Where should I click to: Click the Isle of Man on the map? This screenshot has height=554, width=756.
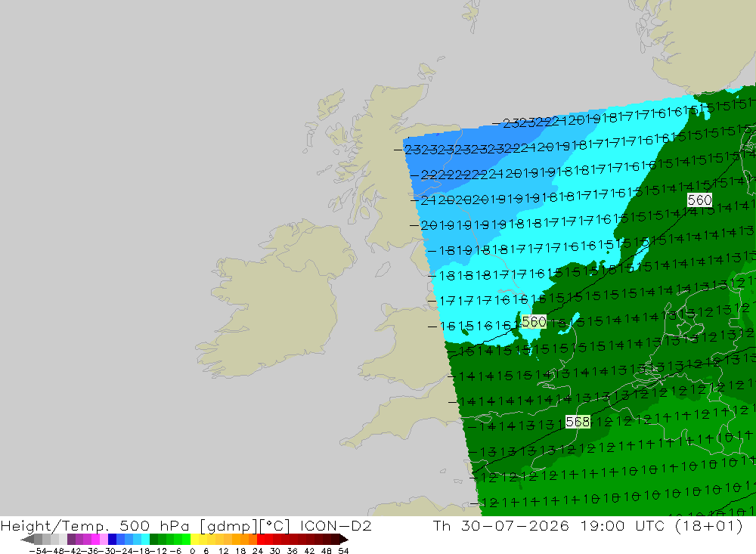click(383, 269)
